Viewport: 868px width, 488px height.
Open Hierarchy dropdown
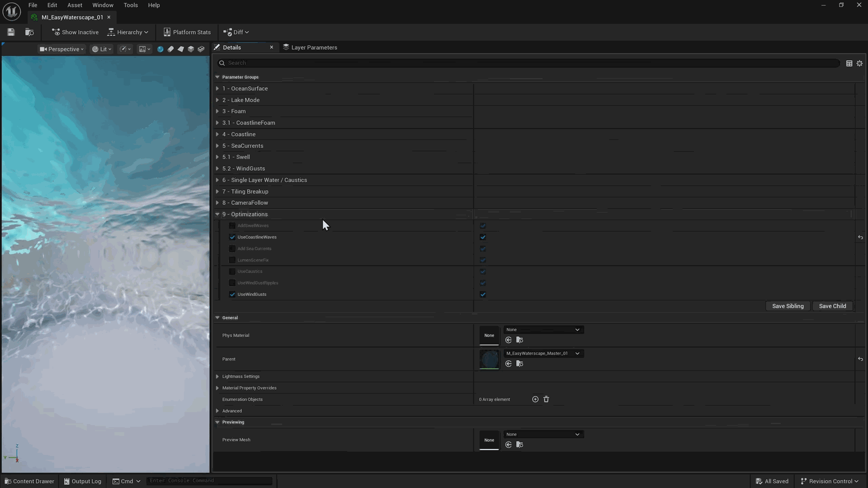pyautogui.click(x=128, y=32)
